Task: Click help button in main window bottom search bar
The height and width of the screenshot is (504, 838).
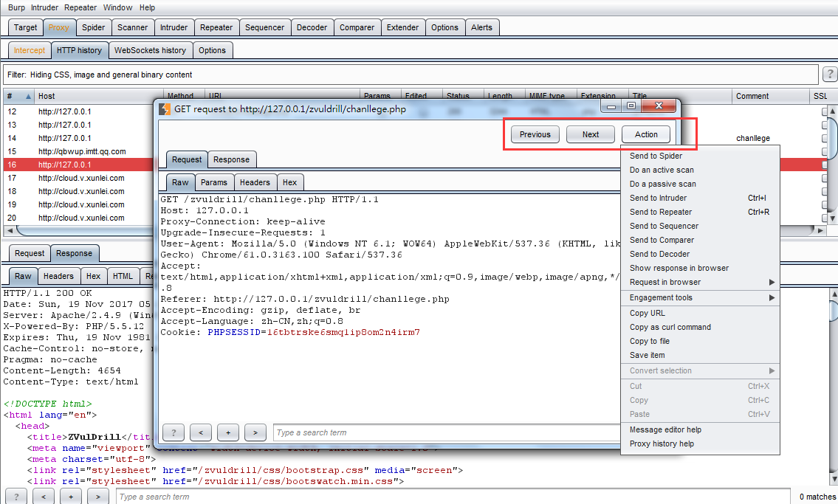Action: (16, 497)
